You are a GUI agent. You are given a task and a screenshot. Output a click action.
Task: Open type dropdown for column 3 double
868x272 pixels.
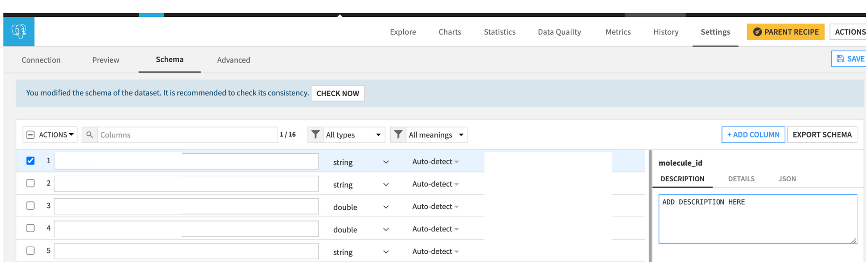click(361, 207)
